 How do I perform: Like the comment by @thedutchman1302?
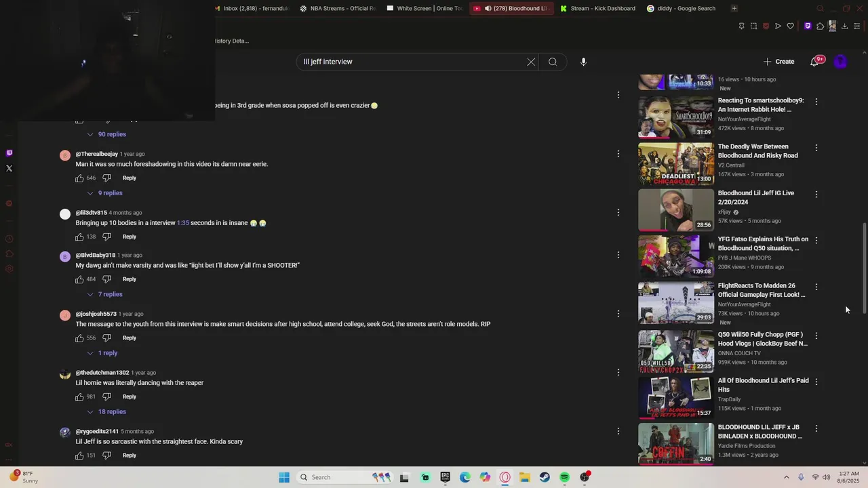pyautogui.click(x=79, y=397)
